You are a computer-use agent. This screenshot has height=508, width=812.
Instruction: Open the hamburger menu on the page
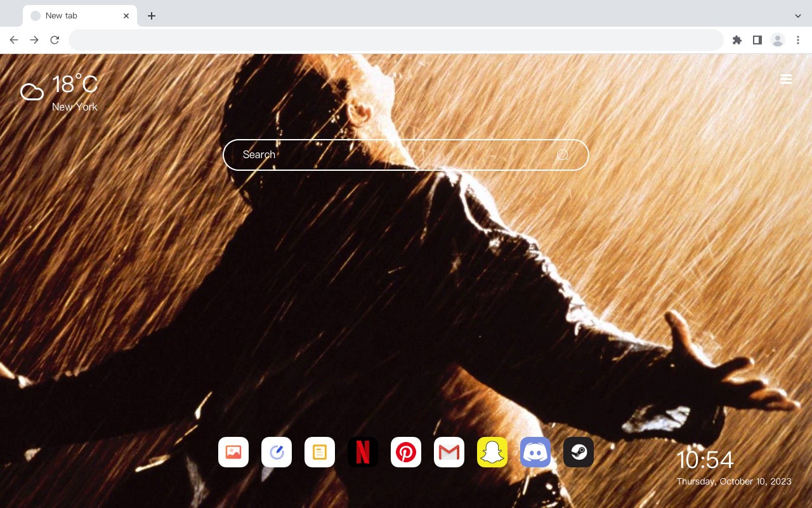point(786,79)
